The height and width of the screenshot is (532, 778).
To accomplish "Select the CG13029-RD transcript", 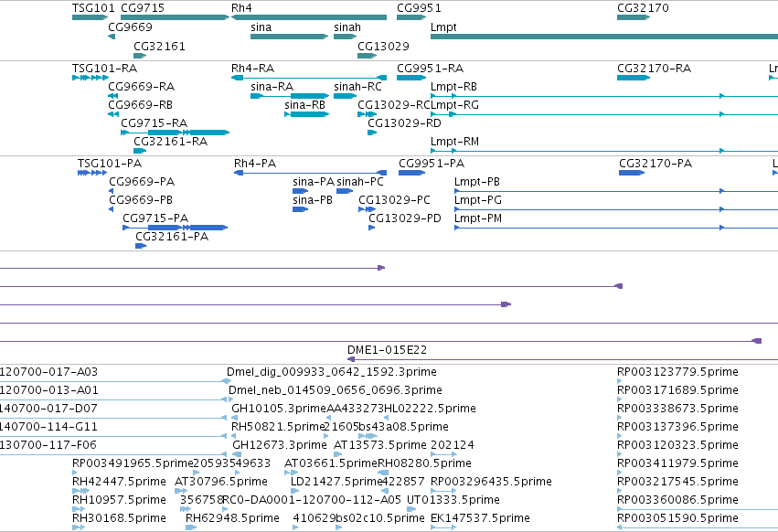I will [372, 133].
